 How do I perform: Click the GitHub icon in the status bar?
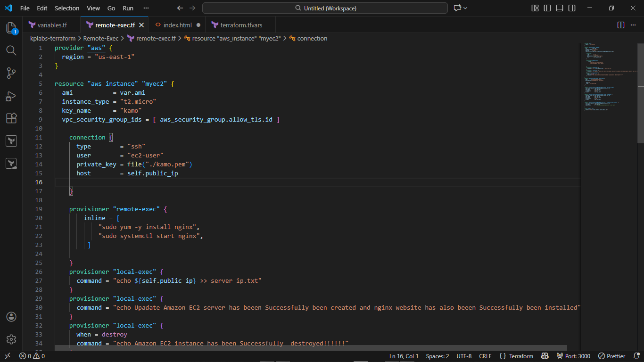[545, 356]
